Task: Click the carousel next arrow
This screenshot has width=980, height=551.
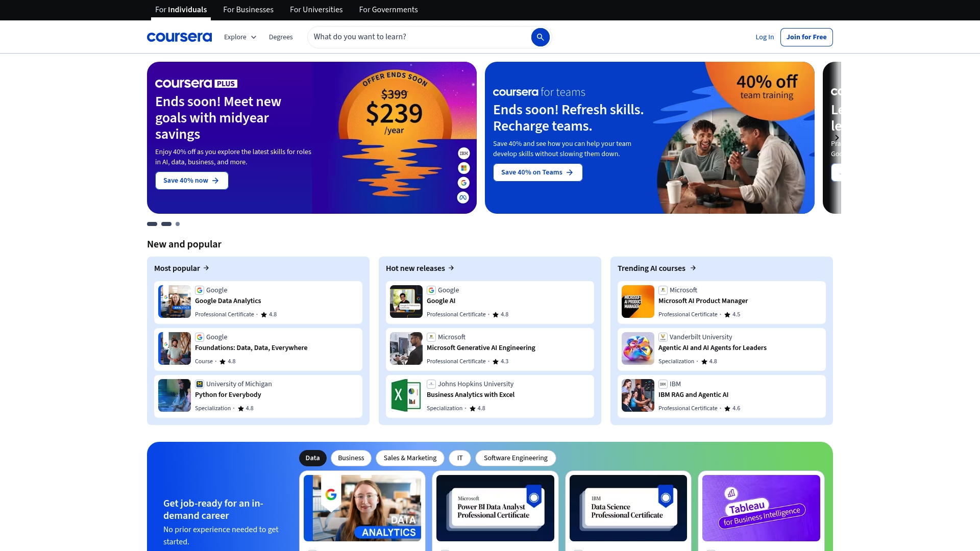Action: click(837, 138)
